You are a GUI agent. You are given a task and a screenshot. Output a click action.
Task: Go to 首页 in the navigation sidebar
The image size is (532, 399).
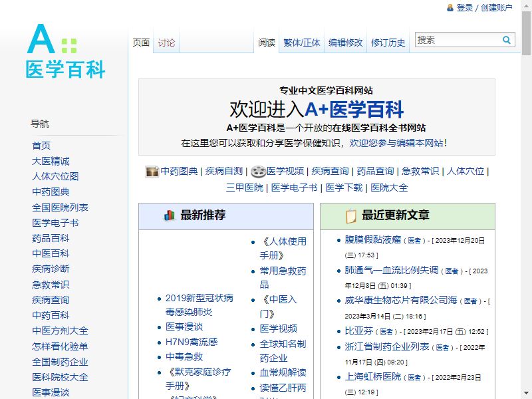coord(41,146)
